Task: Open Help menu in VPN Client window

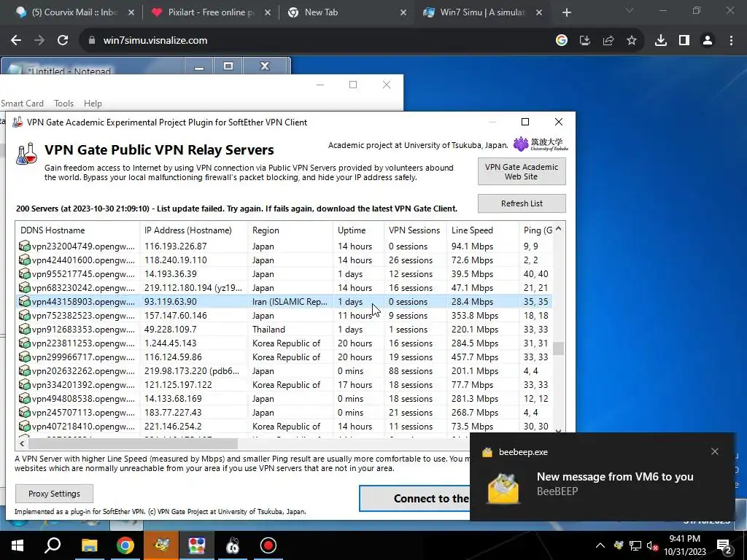Action: pos(93,104)
